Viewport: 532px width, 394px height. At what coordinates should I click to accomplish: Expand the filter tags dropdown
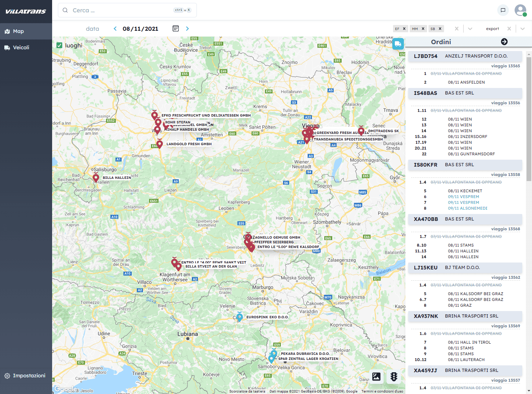click(470, 29)
